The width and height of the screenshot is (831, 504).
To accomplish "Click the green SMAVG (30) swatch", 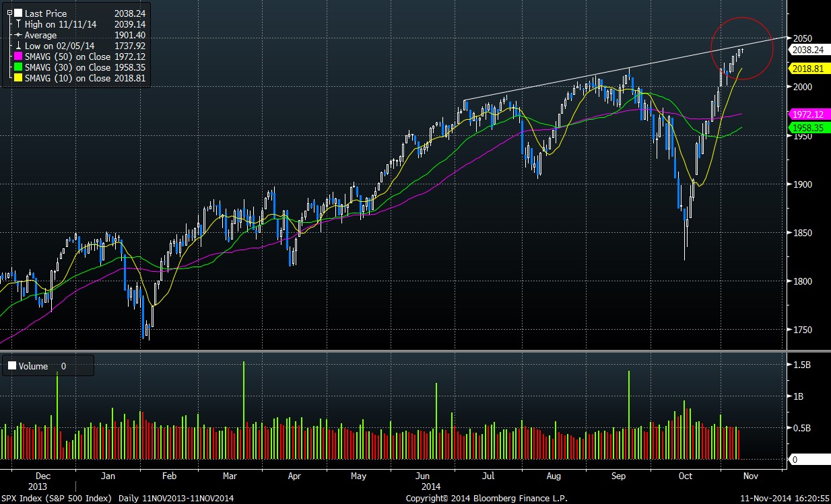I will click(18, 67).
